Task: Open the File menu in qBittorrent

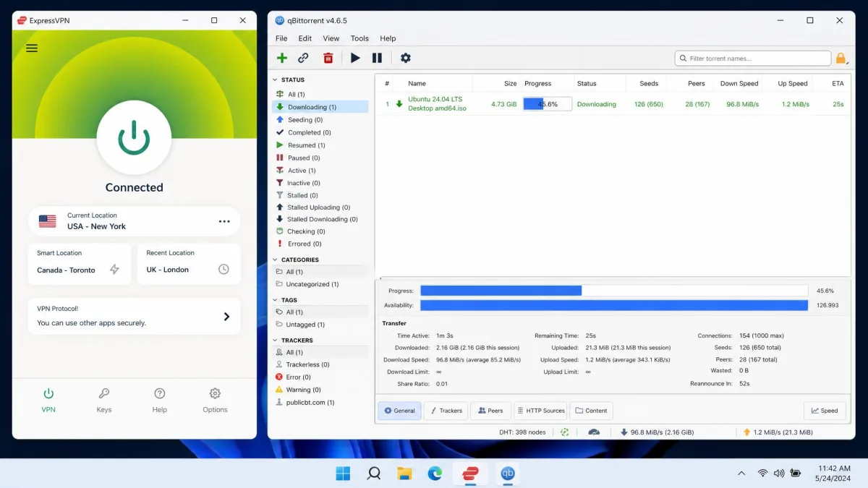Action: tap(281, 38)
